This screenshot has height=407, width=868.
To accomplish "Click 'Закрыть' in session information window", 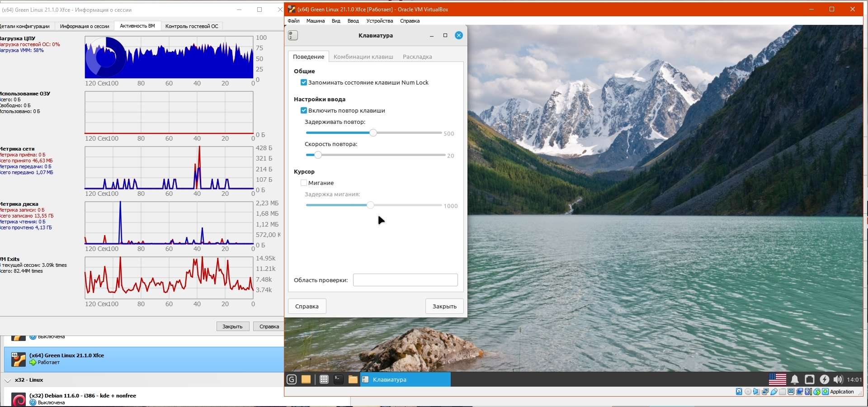I will tap(232, 327).
